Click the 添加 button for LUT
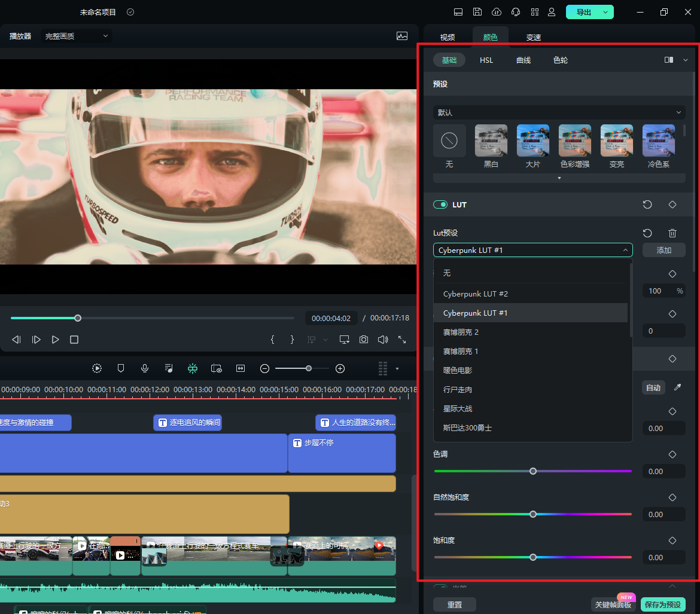The width and height of the screenshot is (700, 614). coord(664,250)
